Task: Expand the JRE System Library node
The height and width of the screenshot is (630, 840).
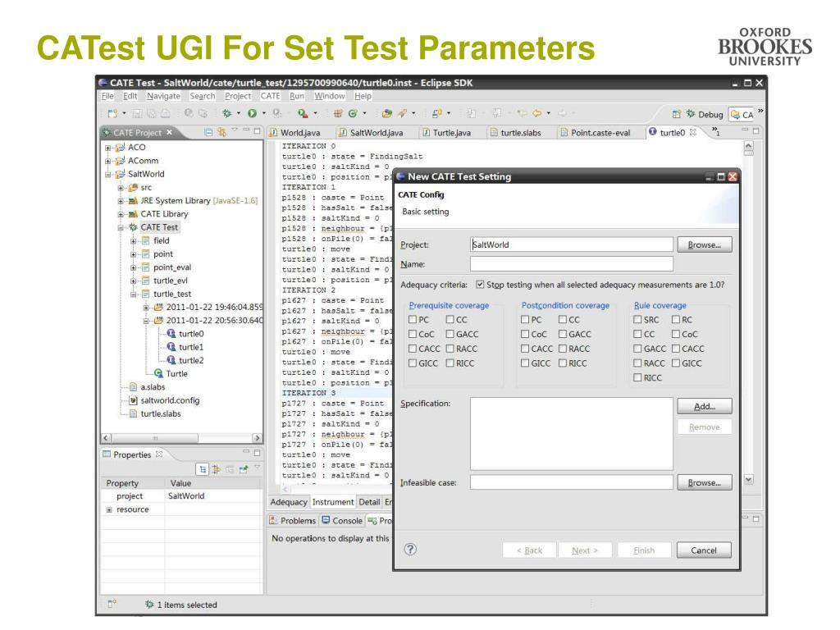Action: (x=121, y=201)
